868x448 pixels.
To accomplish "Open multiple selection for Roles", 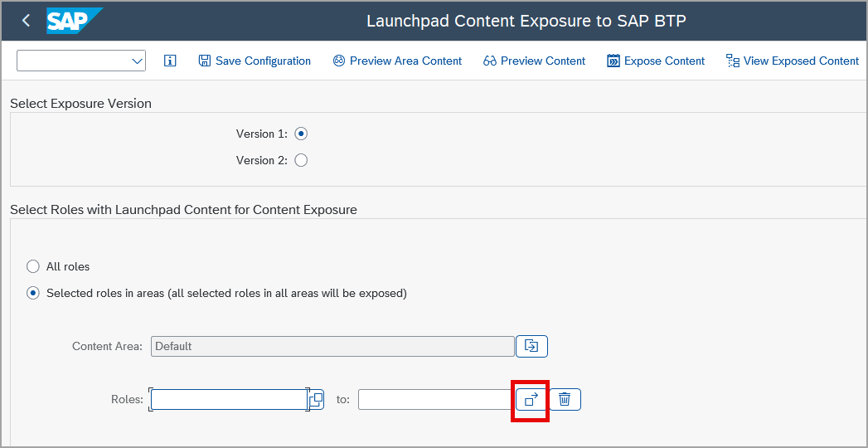I will pyautogui.click(x=531, y=399).
